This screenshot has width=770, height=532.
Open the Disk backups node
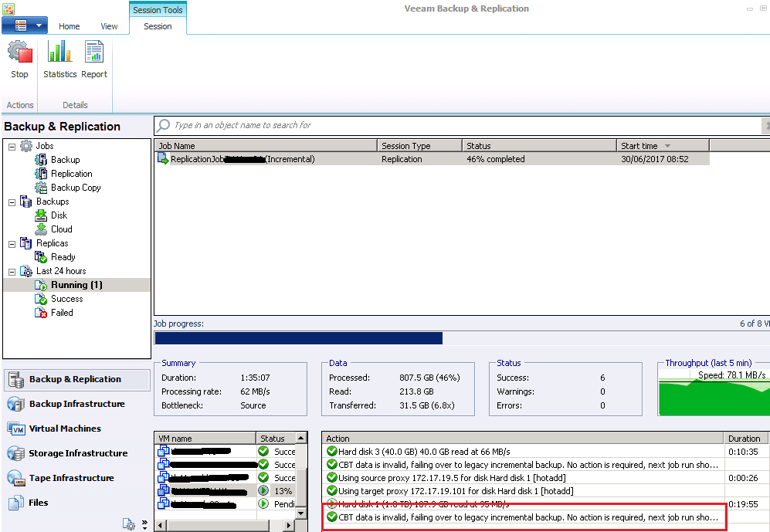coord(59,215)
